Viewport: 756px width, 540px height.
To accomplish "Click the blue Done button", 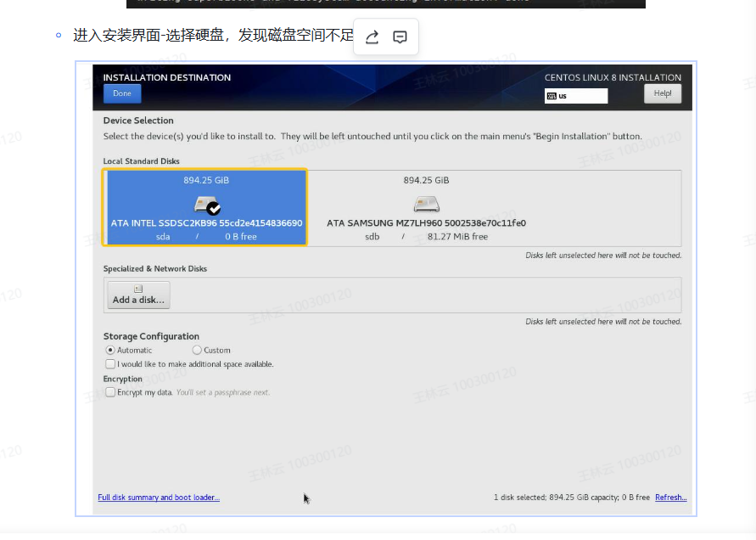I will (x=122, y=93).
